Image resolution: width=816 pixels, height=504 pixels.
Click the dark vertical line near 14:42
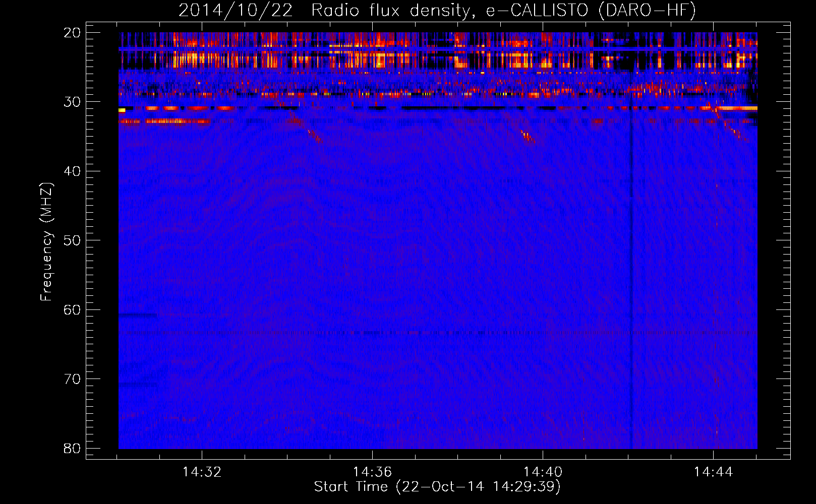[x=631, y=272]
